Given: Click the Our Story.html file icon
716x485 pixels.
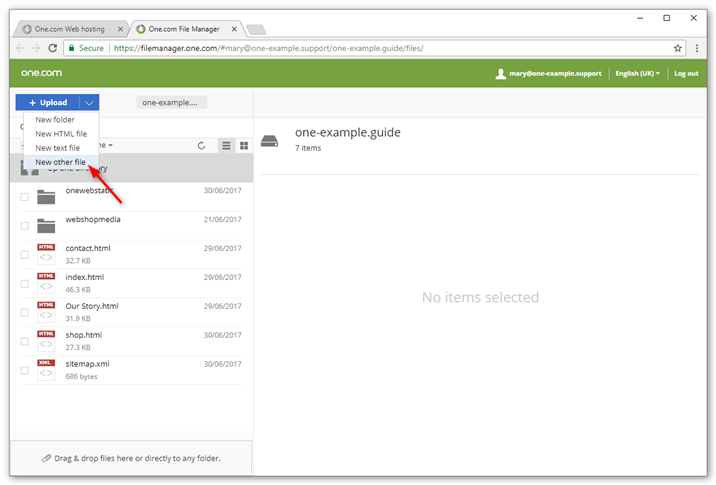Looking at the screenshot, I should (x=46, y=312).
